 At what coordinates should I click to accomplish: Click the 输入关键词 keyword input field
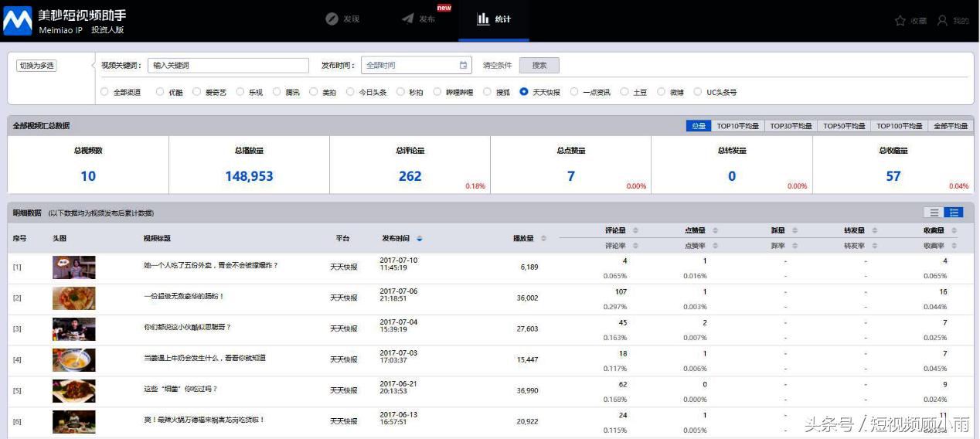pos(227,66)
